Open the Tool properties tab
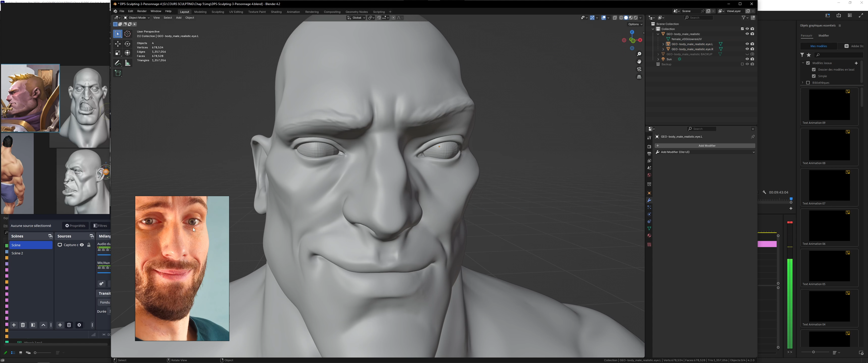The image size is (868, 363). [649, 138]
